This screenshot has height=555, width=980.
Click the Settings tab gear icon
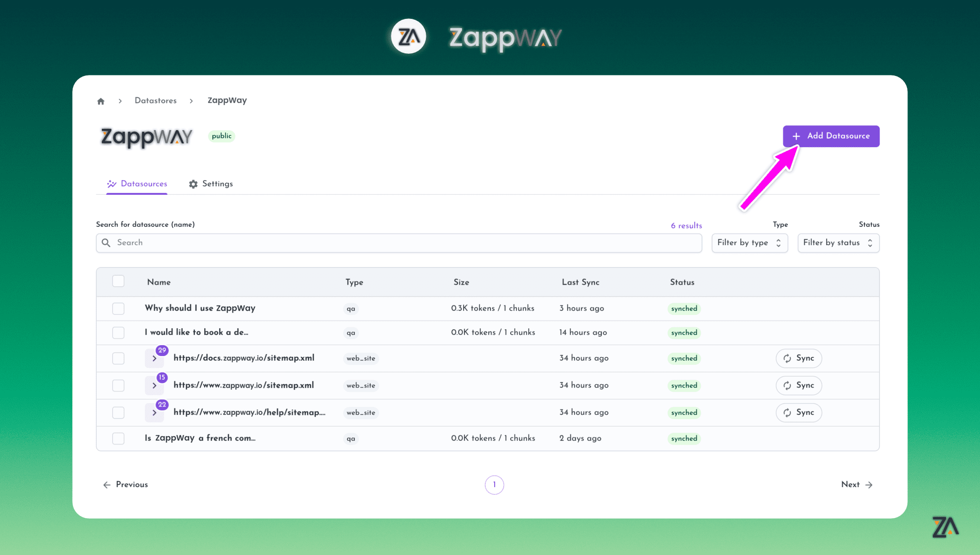tap(193, 184)
